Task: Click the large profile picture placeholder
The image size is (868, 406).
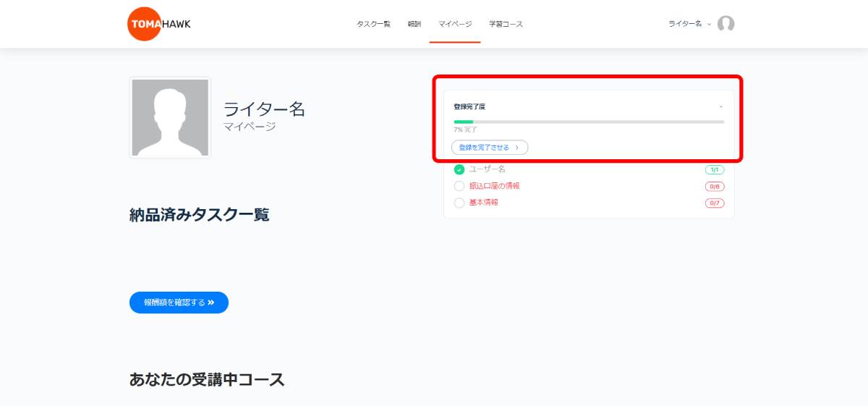Action: pos(170,118)
